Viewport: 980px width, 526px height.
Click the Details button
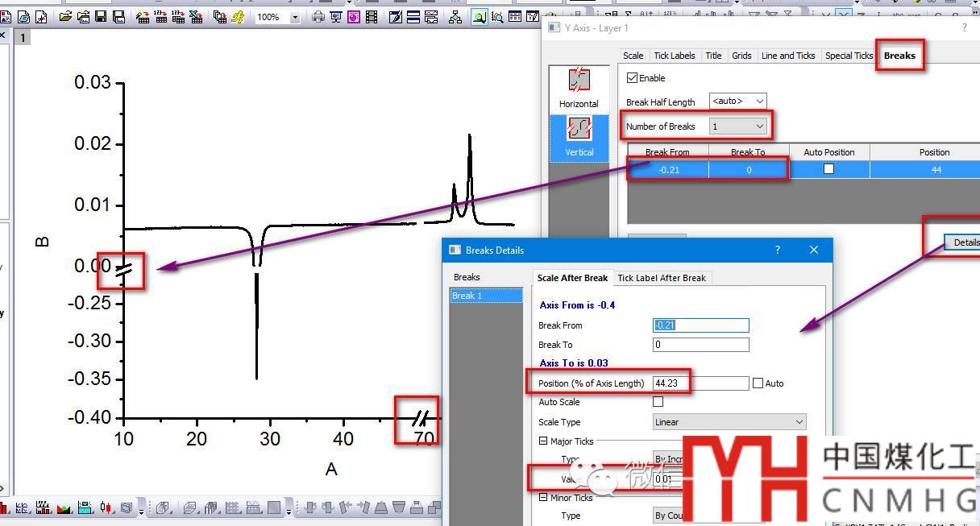click(965, 242)
